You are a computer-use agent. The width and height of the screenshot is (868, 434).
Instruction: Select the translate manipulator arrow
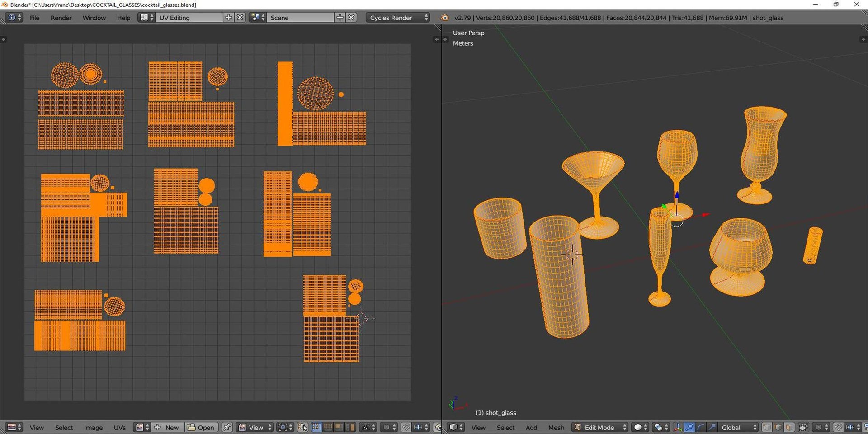(689, 427)
